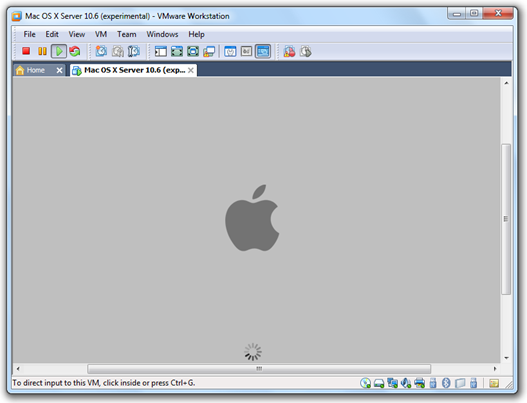Click the green Power On play button
527x403 pixels.
click(59, 51)
